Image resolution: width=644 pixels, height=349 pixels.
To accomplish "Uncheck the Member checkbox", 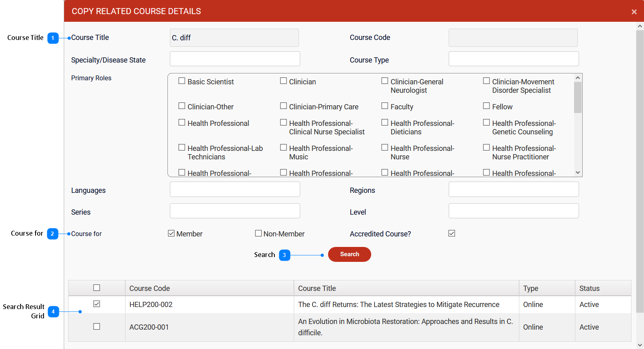I will point(171,233).
